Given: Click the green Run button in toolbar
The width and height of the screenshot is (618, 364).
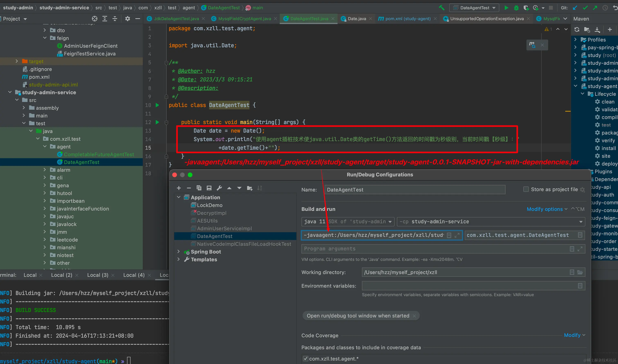Looking at the screenshot, I should 506,8.
